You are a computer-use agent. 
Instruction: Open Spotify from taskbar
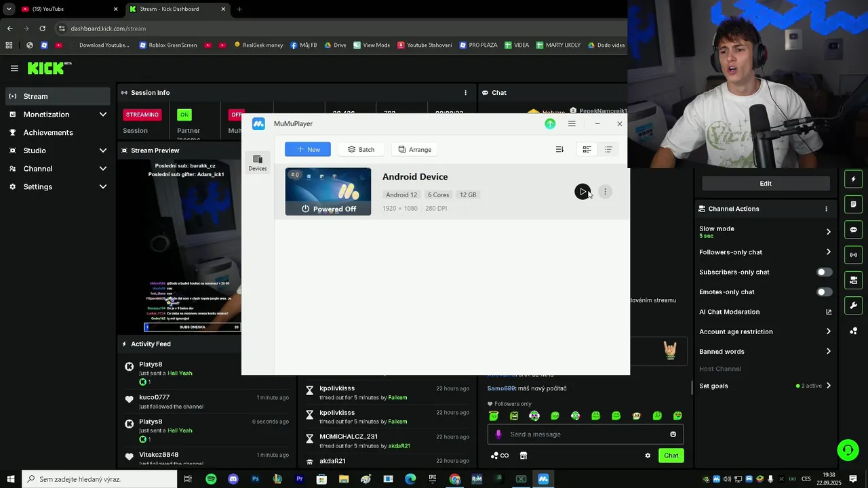click(211, 479)
